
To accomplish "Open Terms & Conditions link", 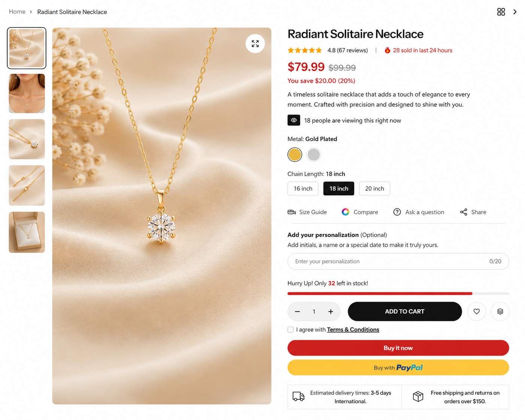I will pyautogui.click(x=353, y=329).
